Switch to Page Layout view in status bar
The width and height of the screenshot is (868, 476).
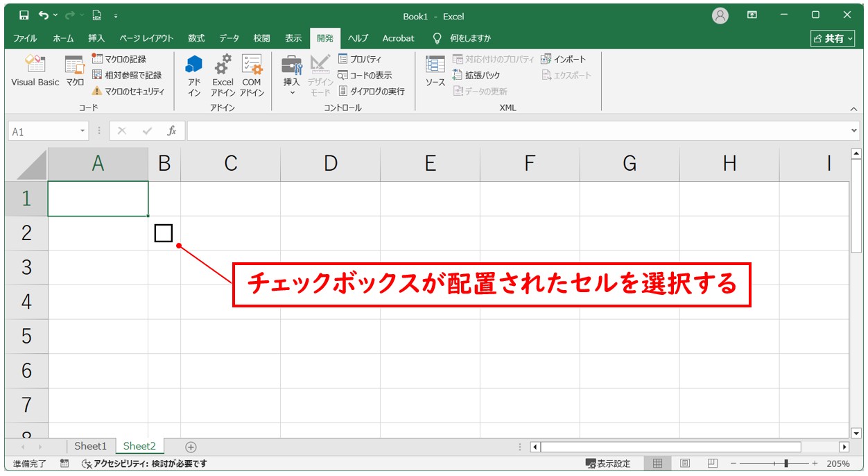coord(685,464)
